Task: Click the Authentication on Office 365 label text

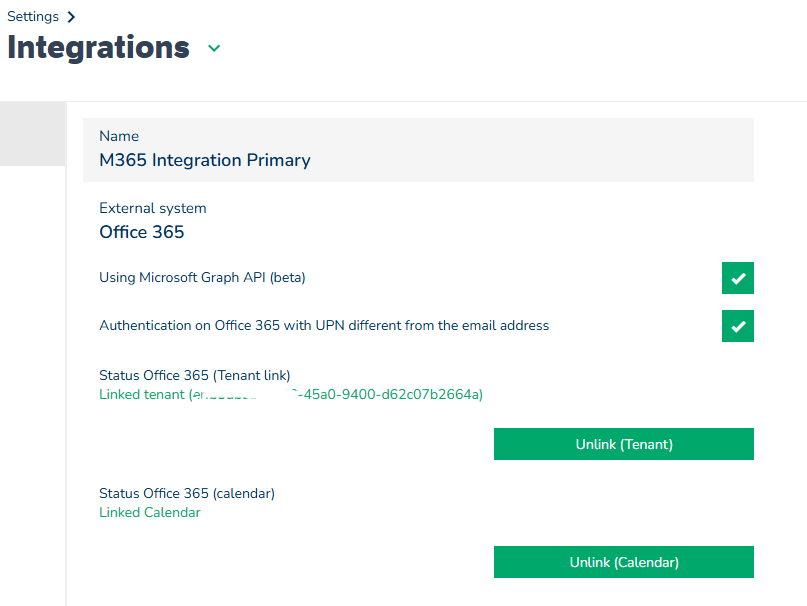Action: [324, 325]
